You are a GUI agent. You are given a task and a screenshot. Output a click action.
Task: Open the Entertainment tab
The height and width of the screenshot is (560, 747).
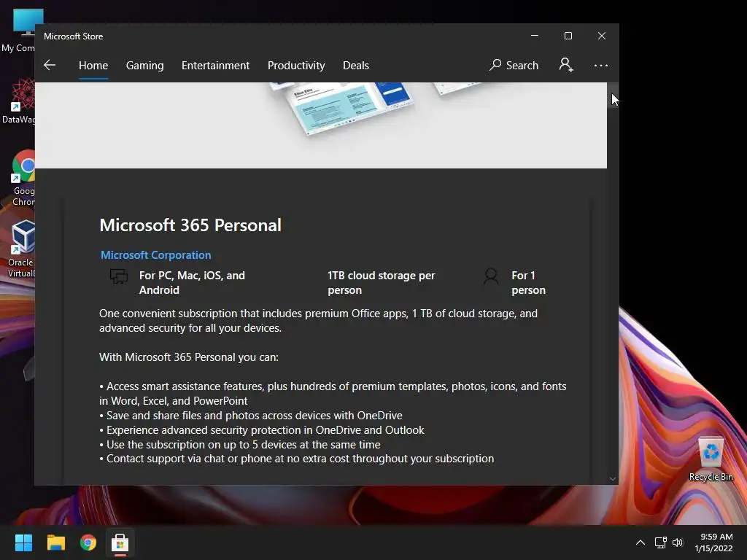(x=215, y=65)
